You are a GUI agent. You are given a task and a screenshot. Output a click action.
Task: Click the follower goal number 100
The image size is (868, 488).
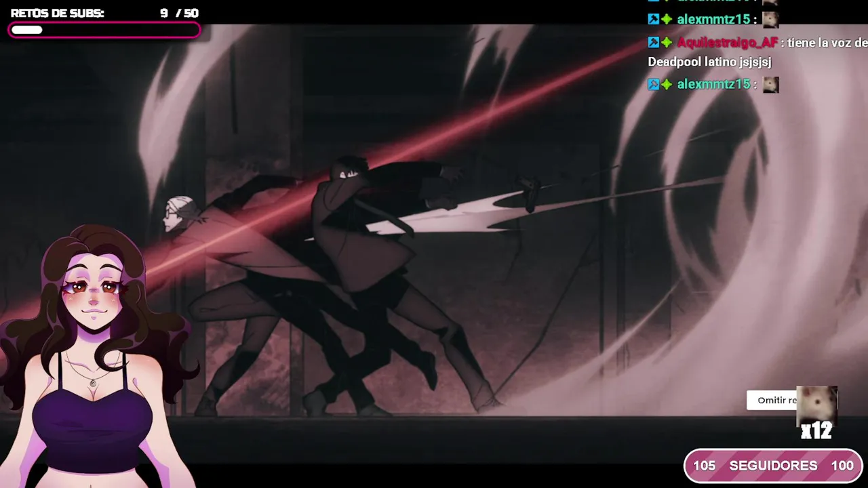[842, 466]
